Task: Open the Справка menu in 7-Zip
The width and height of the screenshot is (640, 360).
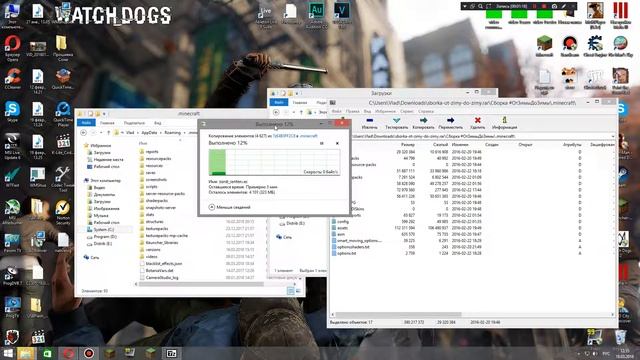Action: [426, 111]
